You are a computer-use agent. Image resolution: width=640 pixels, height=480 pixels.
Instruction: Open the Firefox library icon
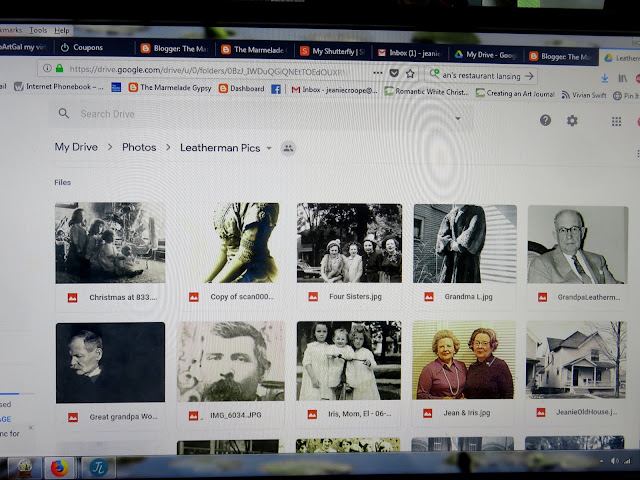tap(622, 78)
